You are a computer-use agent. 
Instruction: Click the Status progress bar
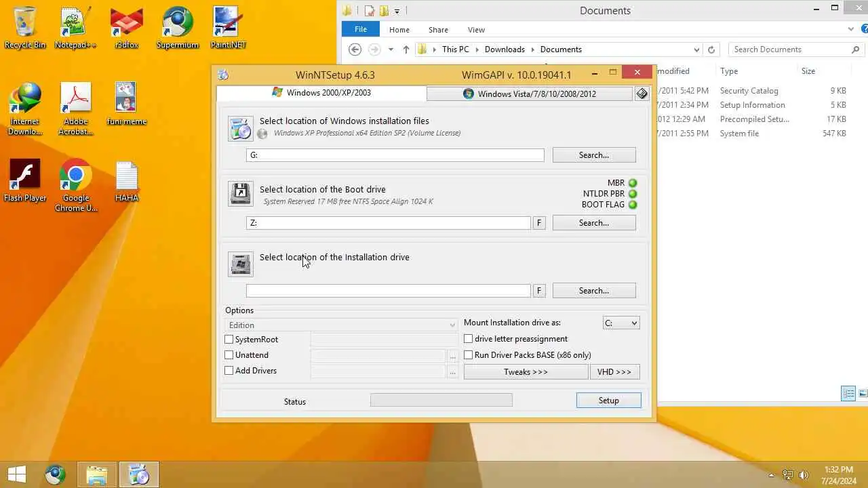(441, 400)
